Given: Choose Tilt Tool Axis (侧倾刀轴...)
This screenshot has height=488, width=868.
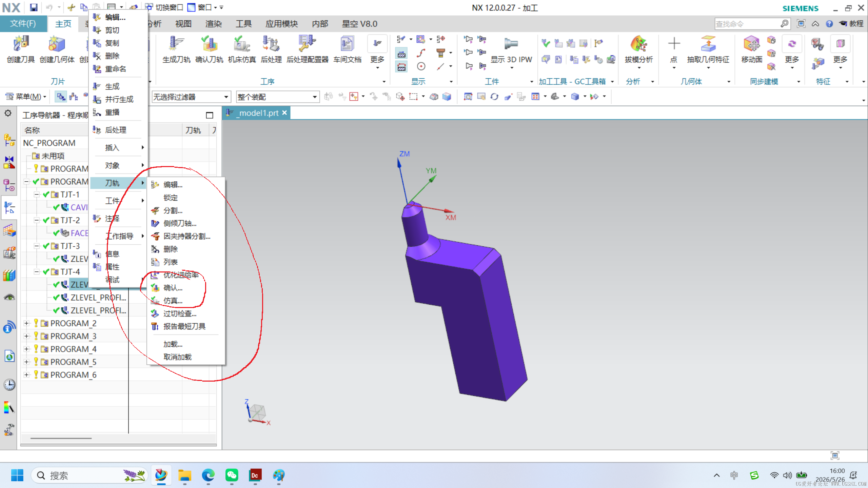Looking at the screenshot, I should (x=186, y=223).
